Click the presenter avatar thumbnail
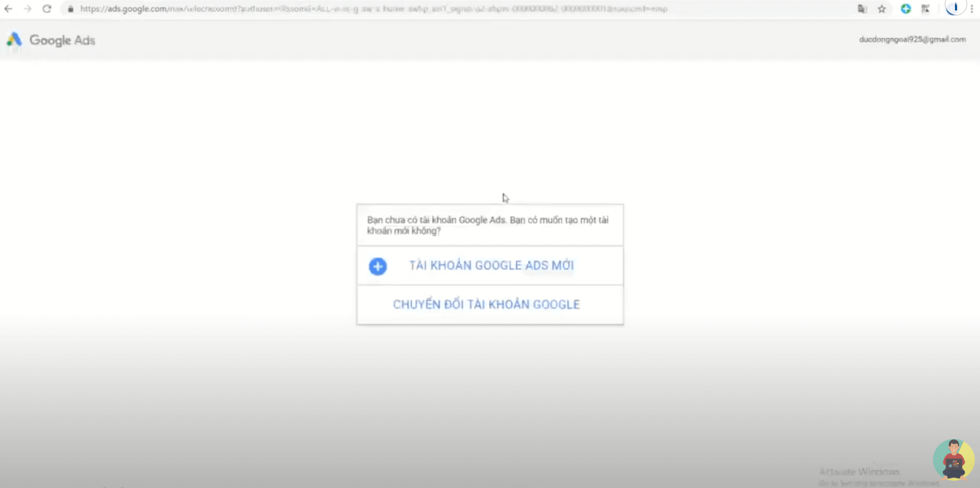The height and width of the screenshot is (488, 980). (x=953, y=460)
